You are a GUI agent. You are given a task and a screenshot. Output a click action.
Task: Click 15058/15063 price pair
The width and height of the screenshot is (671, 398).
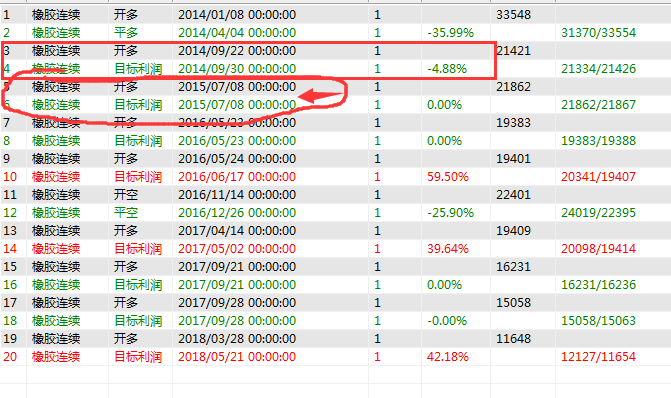pyautogui.click(x=598, y=321)
